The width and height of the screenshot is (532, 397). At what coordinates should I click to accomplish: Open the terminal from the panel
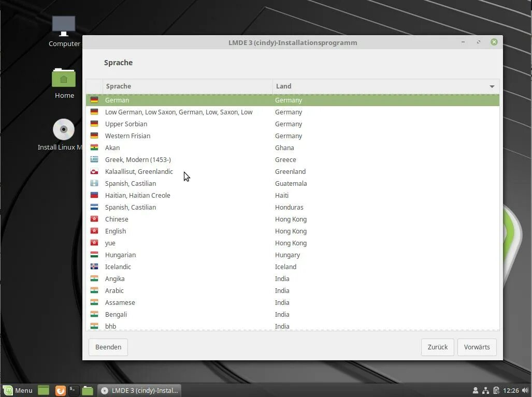pyautogui.click(x=74, y=390)
